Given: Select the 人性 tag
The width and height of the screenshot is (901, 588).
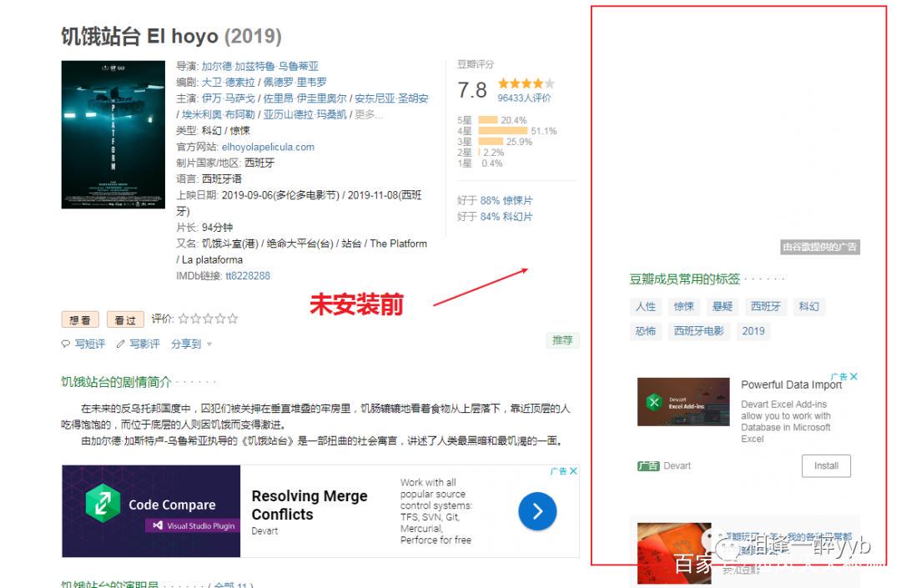Looking at the screenshot, I should click(x=646, y=307).
